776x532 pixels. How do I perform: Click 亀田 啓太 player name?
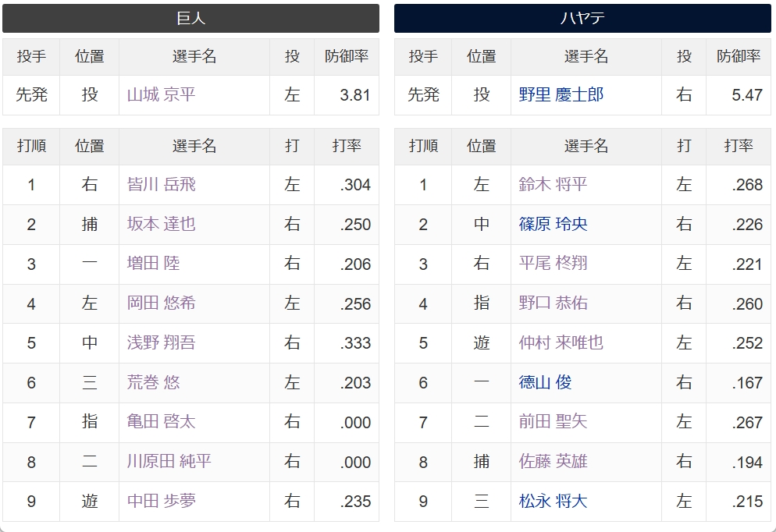click(x=162, y=422)
